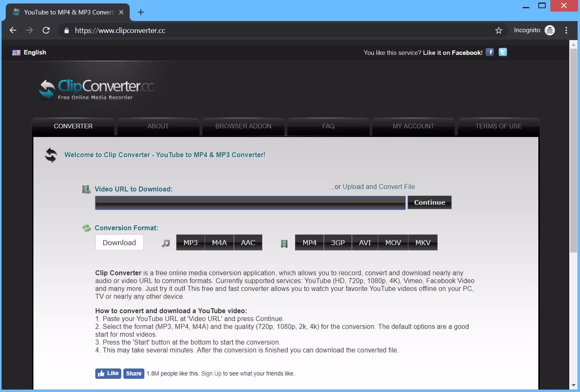Select the YouTube to MP4 browser tab
The width and height of the screenshot is (580, 392).
pos(68,12)
